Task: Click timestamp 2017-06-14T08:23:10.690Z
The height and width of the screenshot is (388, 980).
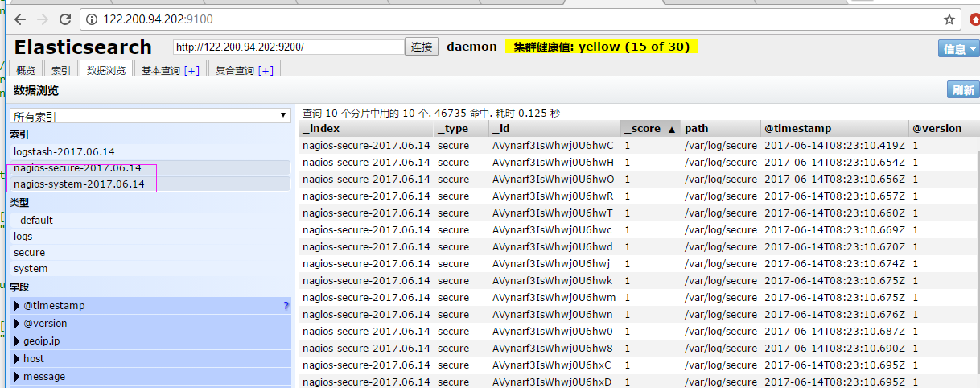Action: click(834, 349)
